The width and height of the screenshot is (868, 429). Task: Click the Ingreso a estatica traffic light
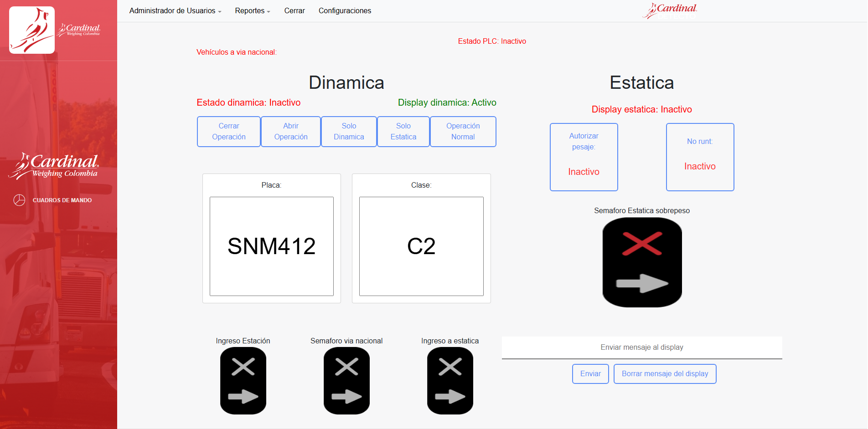(x=450, y=381)
